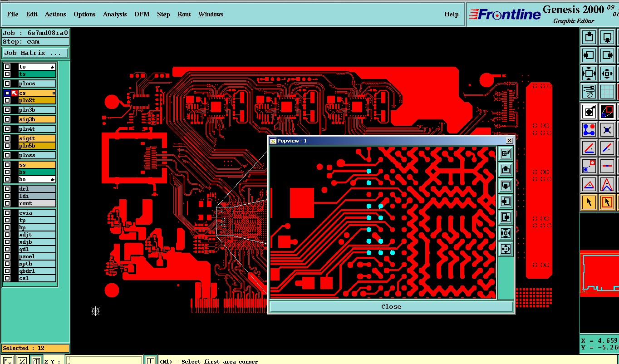Viewport: 619px width, 364px height.
Task: Click Popview top icon with nested squares
Action: click(506, 154)
